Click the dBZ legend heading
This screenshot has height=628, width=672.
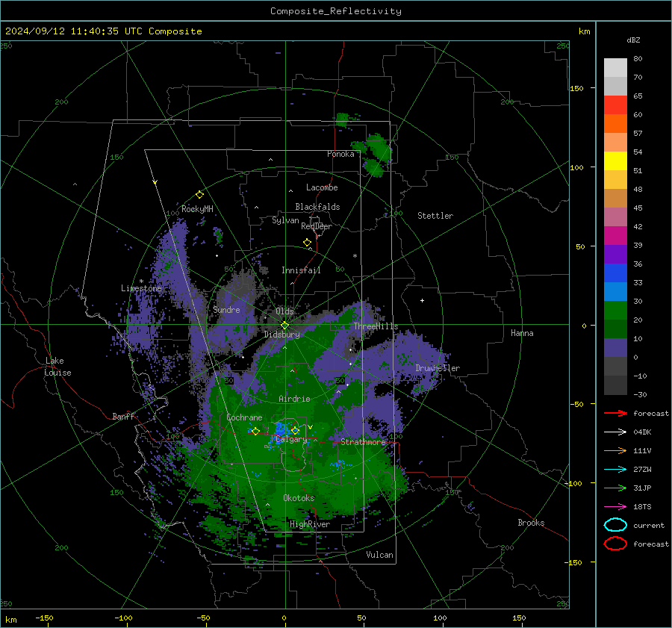click(633, 40)
